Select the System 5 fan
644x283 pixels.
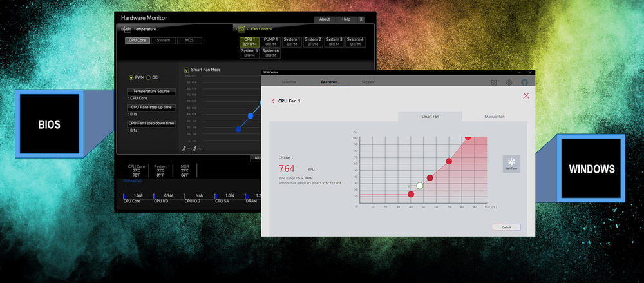249,53
